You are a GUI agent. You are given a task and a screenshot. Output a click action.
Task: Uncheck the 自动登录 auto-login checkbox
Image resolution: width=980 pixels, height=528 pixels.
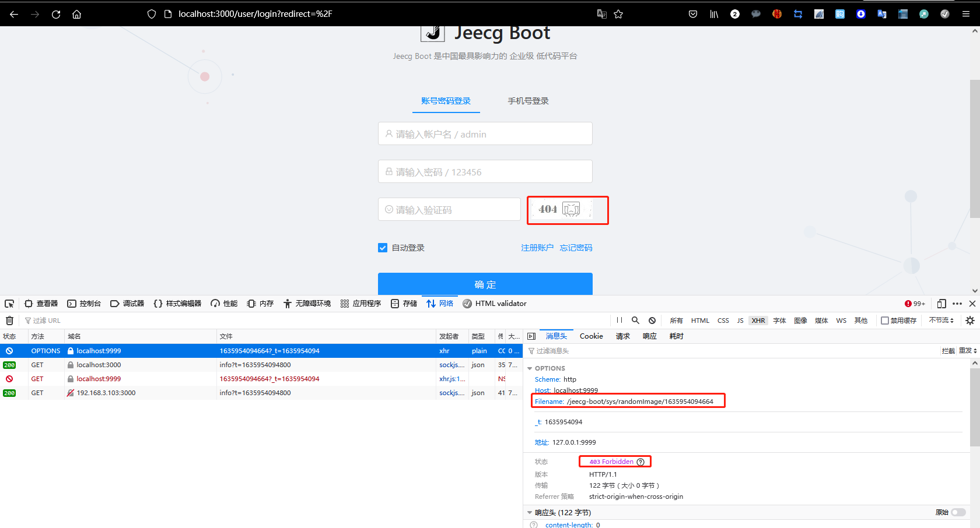383,248
